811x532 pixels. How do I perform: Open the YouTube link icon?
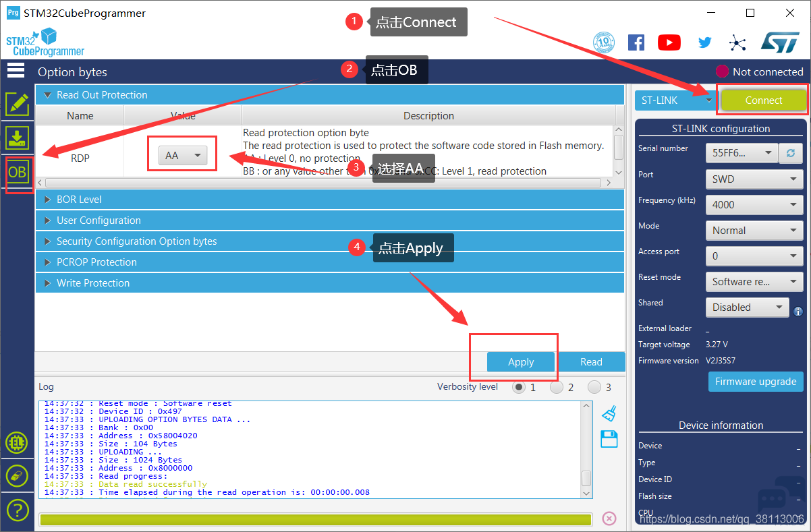click(x=669, y=42)
